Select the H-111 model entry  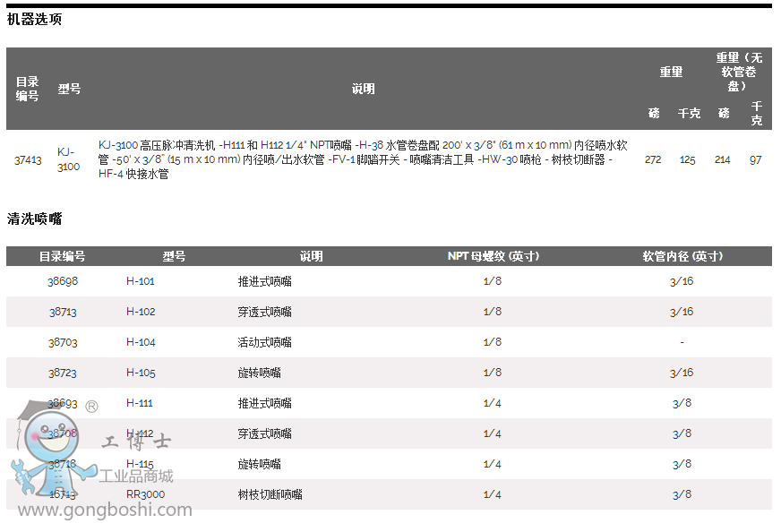140,403
